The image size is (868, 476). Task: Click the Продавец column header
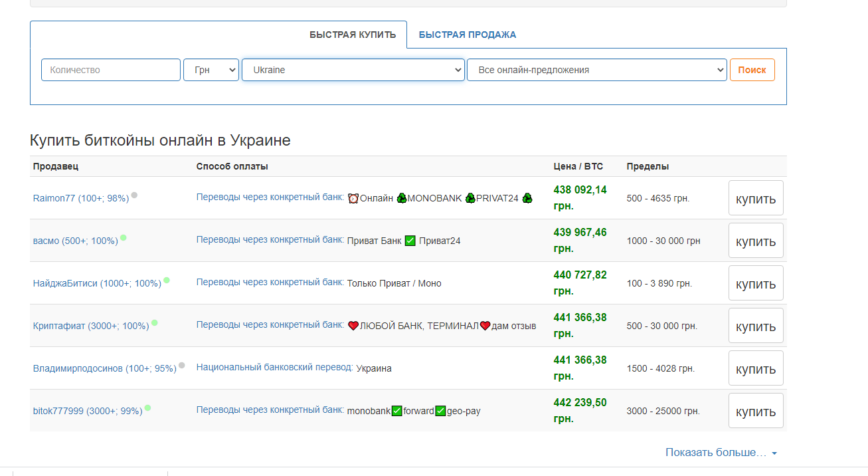tap(56, 166)
